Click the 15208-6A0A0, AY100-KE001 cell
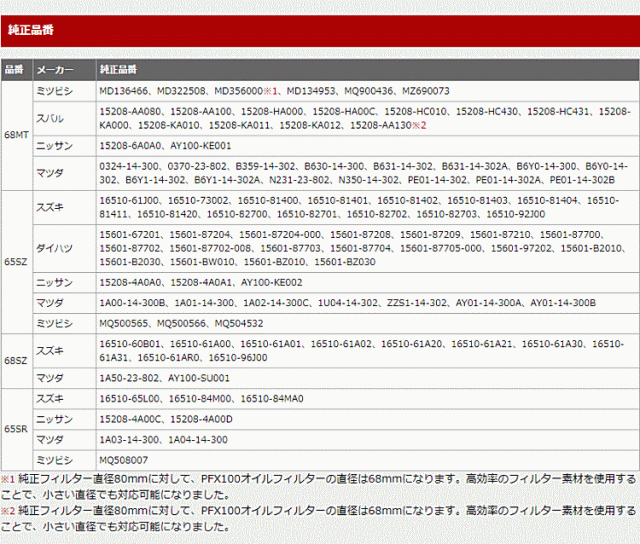Viewport: 640px width, 544px height. [x=368, y=146]
